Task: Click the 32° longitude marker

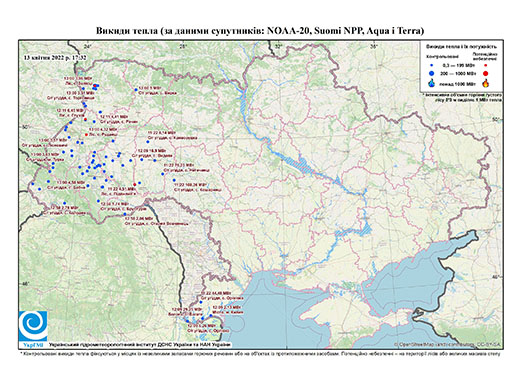Action: (278, 46)
